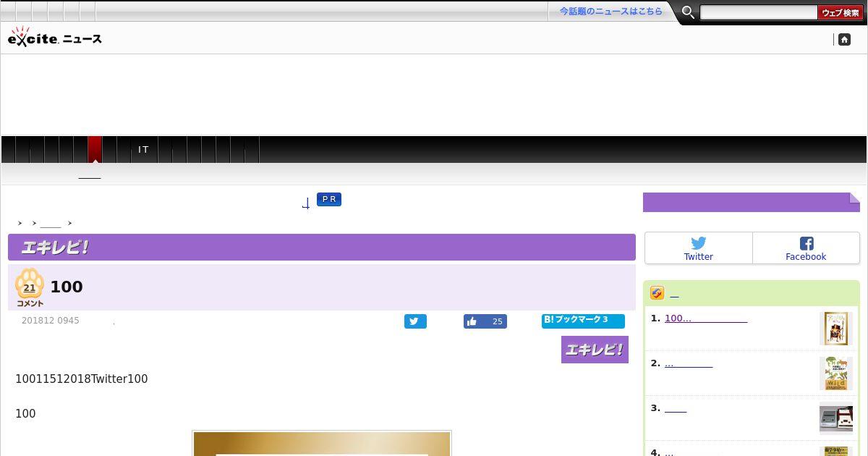Click the magnifying glass search icon

tap(688, 12)
